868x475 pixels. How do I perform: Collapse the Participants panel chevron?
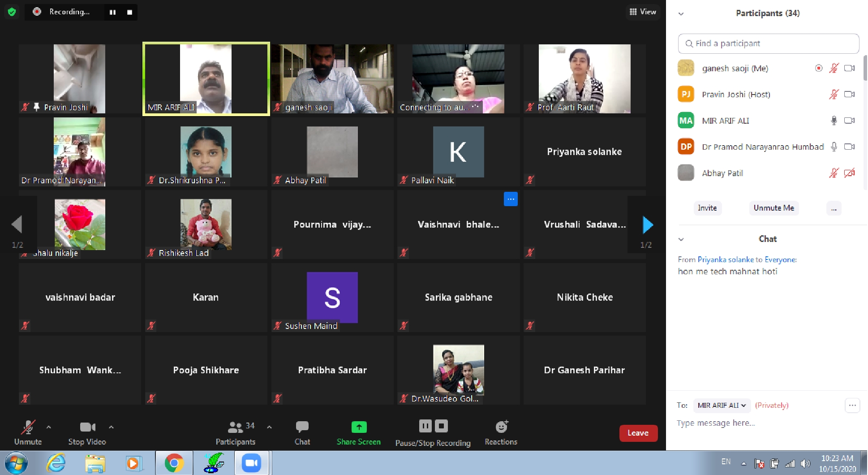click(681, 14)
